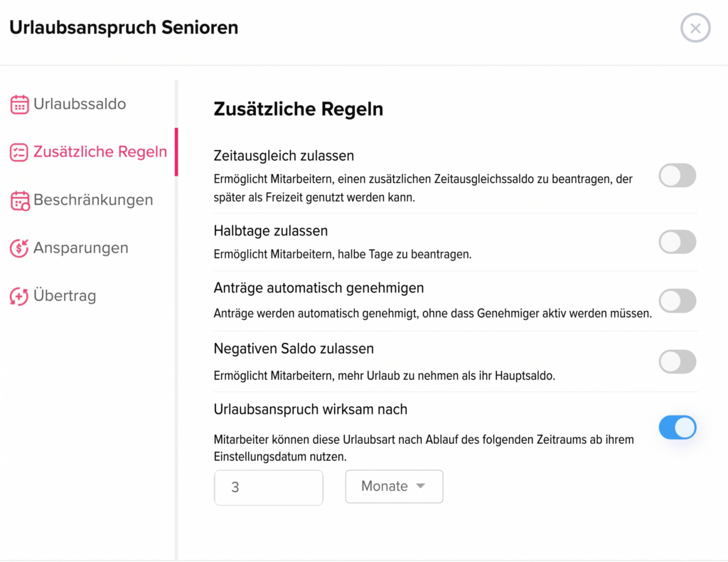
Task: Click the pink highlighted sidebar icon
Action: [20, 152]
